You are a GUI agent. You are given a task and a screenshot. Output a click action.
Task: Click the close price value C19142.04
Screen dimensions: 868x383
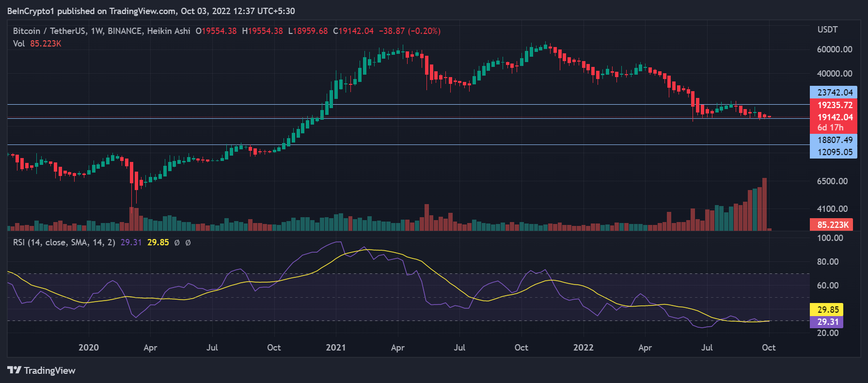click(353, 31)
